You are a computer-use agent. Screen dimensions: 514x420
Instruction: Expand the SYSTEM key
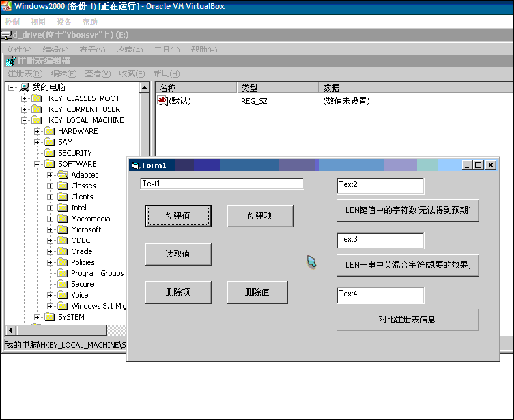click(x=38, y=317)
